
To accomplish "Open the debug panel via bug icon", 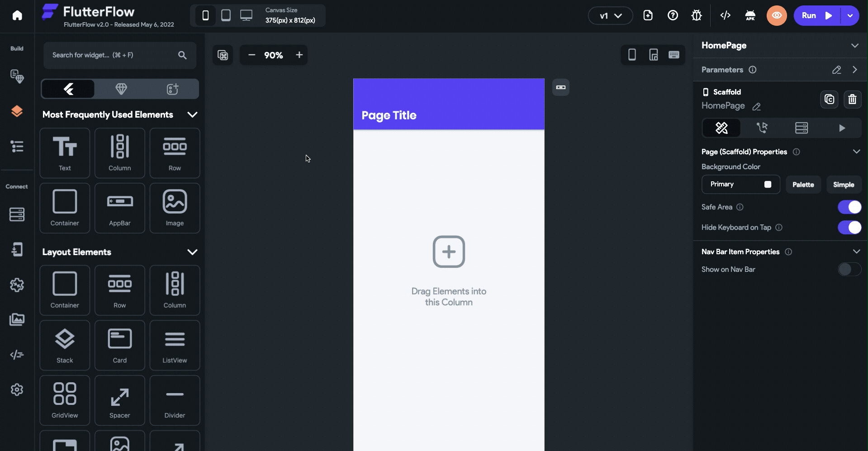I will [697, 15].
